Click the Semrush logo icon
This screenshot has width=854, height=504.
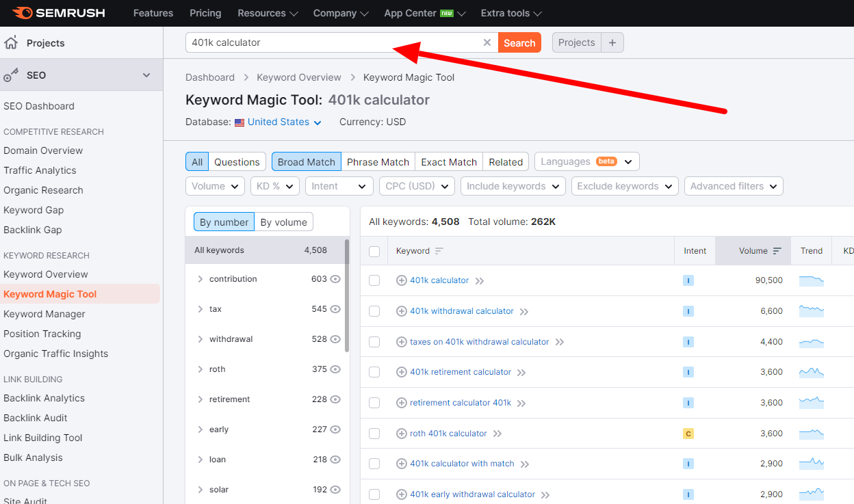coord(22,13)
